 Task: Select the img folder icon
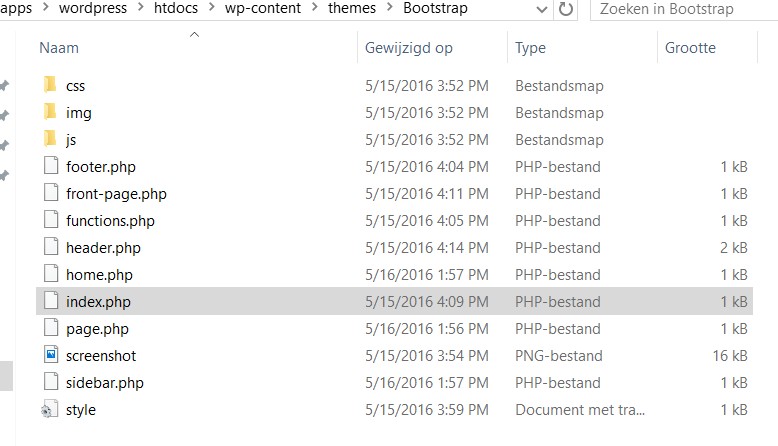point(50,112)
